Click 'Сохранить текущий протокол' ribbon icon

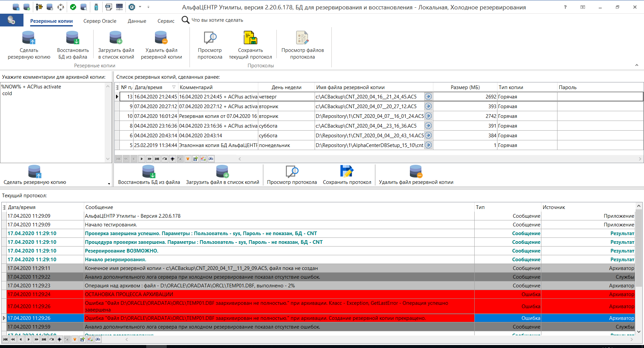(250, 38)
